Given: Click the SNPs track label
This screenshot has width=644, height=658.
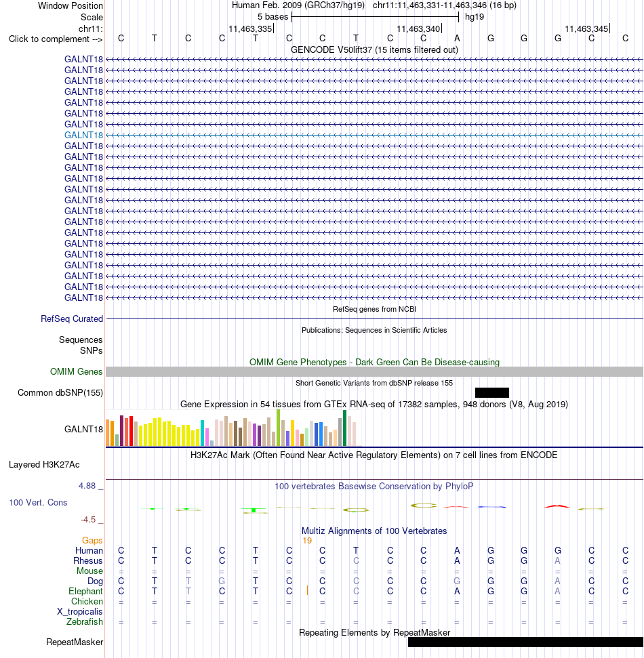Looking at the screenshot, I should pos(91,351).
